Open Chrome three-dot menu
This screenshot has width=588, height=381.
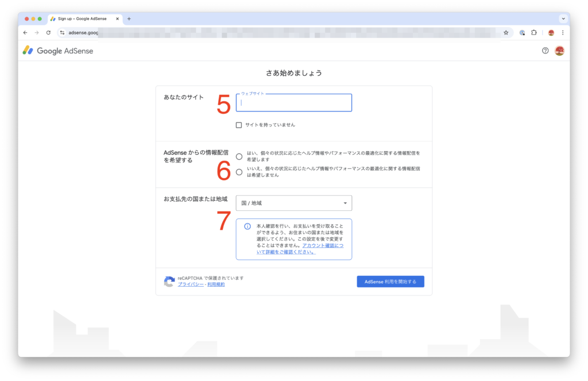pyautogui.click(x=563, y=33)
